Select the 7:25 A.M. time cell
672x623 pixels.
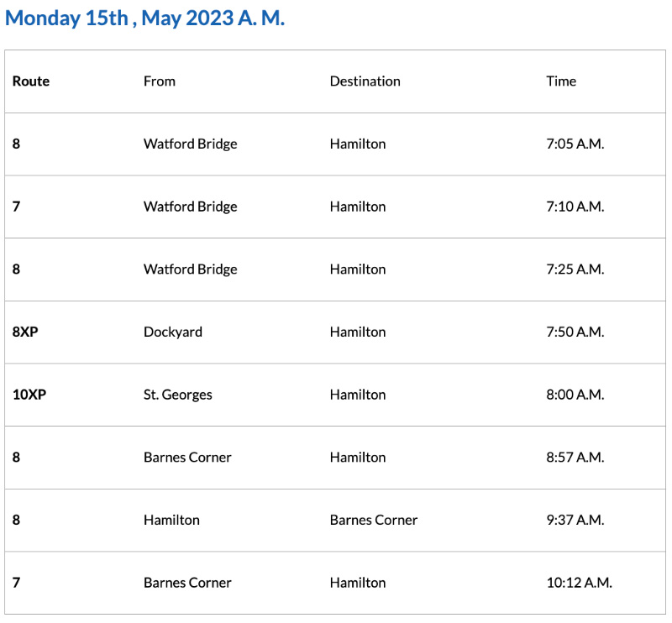(575, 270)
